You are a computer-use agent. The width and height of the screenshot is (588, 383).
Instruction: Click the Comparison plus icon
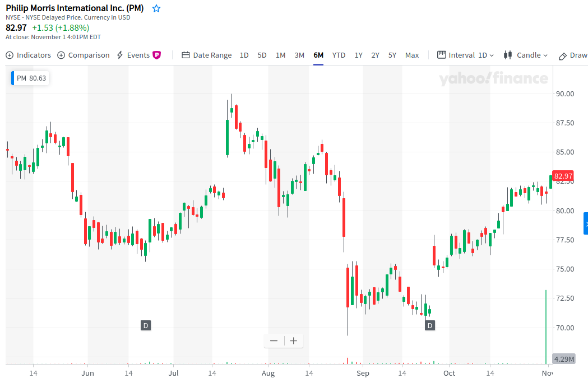click(x=61, y=55)
